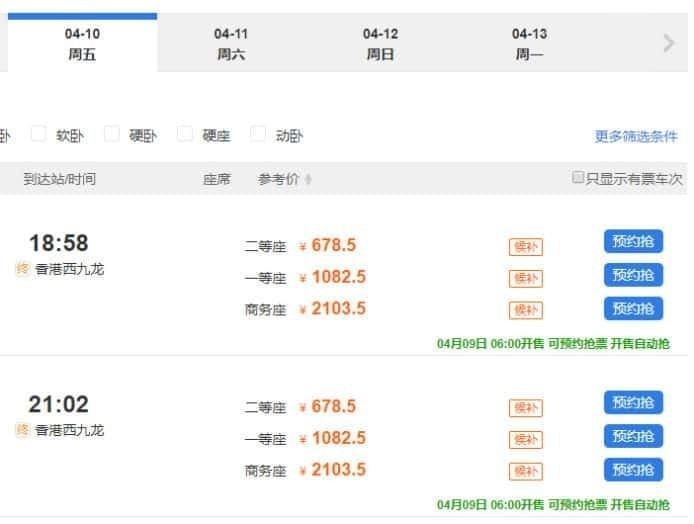Select the 04-12 周日 date tab
This screenshot has height=524, width=694.
[380, 44]
